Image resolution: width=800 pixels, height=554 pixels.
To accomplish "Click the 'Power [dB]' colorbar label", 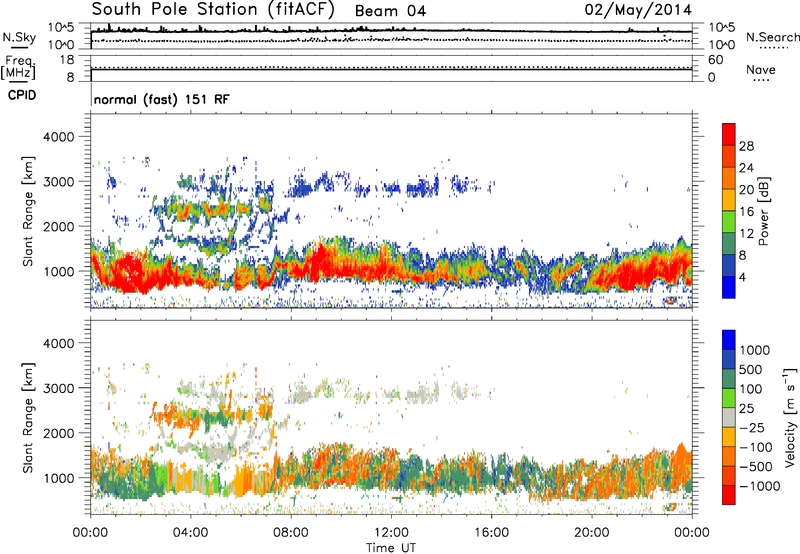I will pyautogui.click(x=764, y=211).
